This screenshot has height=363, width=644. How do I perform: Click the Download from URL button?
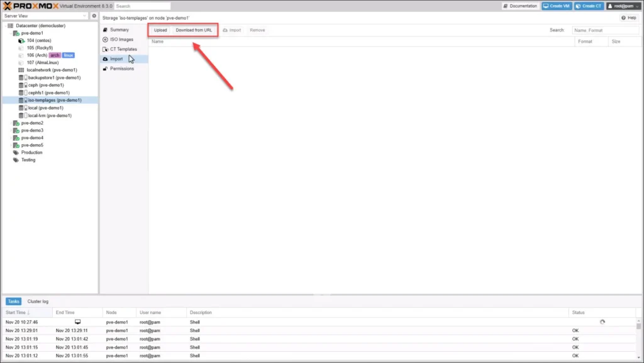(193, 30)
